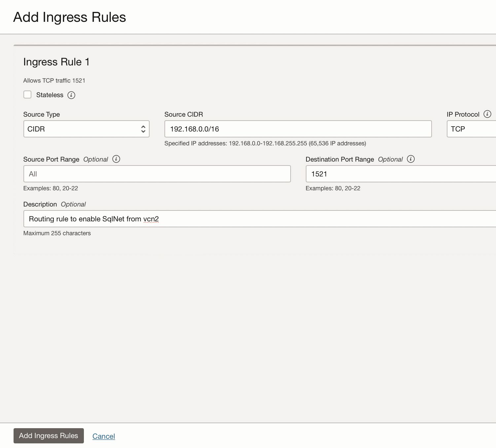Click the Add Ingress Rules button
The image size is (496, 448).
[x=49, y=436]
